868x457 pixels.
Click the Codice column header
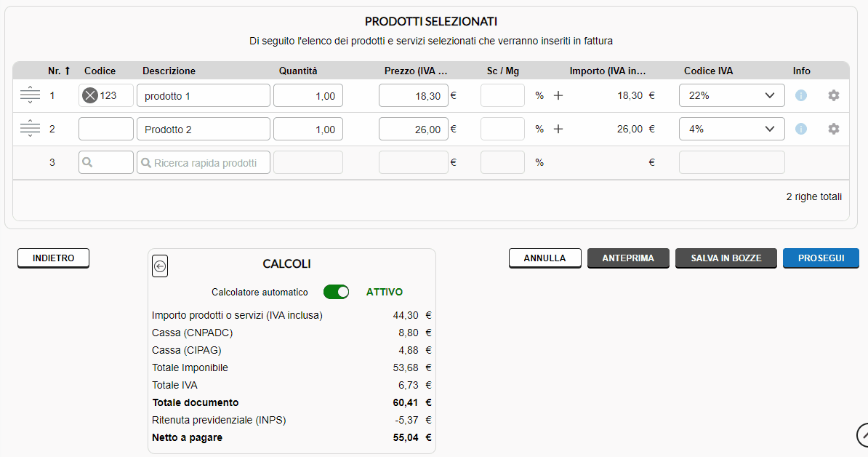100,71
